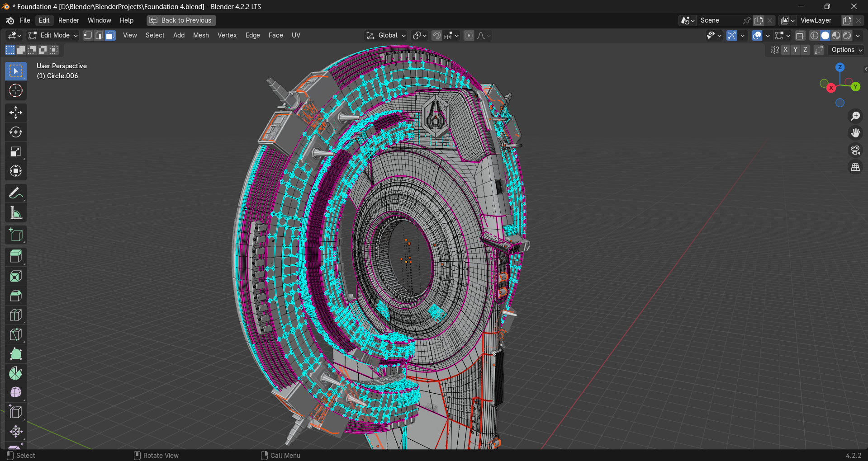Select the Add Cube tool
The image size is (868, 461).
coord(16,235)
